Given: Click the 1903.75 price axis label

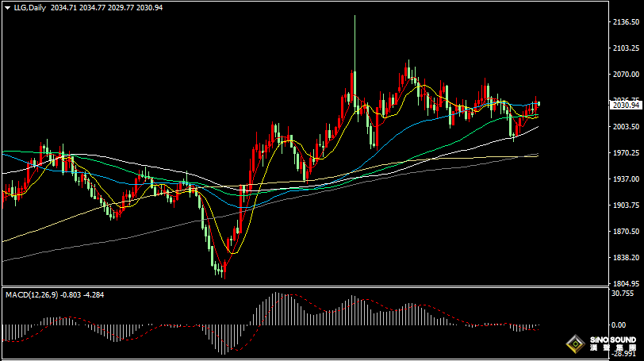Looking at the screenshot, I should [627, 205].
